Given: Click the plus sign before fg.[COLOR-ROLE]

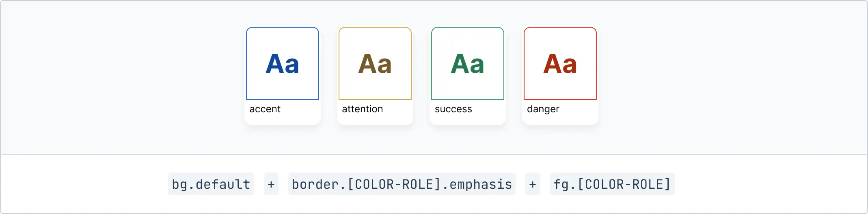Looking at the screenshot, I should (533, 184).
